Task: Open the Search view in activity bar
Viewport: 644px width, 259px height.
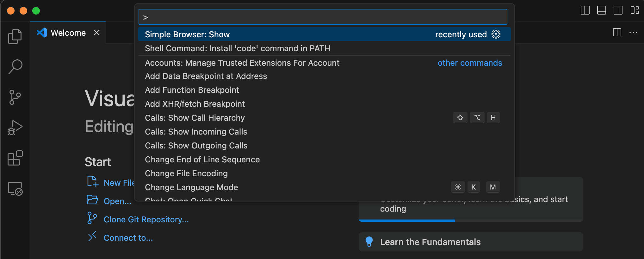Action: point(15,67)
